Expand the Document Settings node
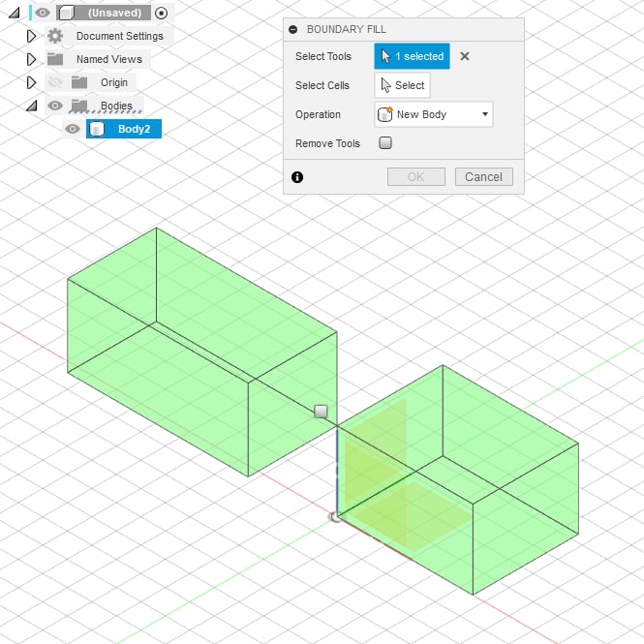Image resolution: width=644 pixels, height=644 pixels. pos(31,36)
